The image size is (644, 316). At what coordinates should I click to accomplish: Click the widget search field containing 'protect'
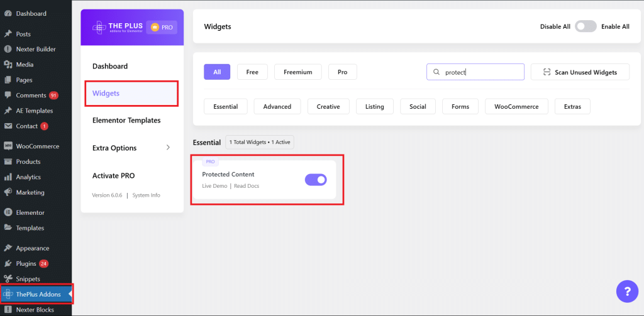coord(475,72)
